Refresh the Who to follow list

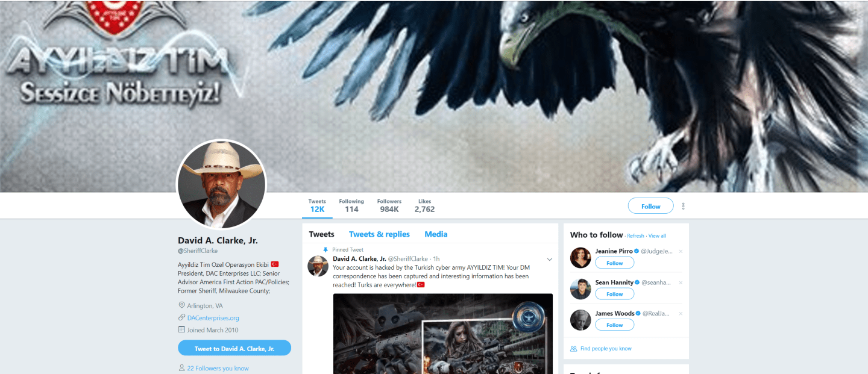pyautogui.click(x=635, y=236)
